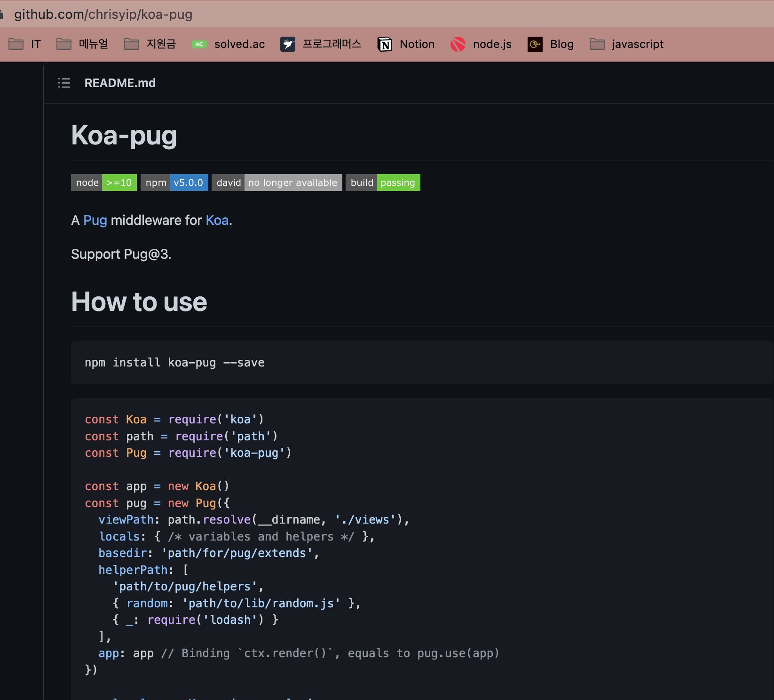Open the node.js bookmark
Viewport: 774px width, 700px height.
point(481,44)
